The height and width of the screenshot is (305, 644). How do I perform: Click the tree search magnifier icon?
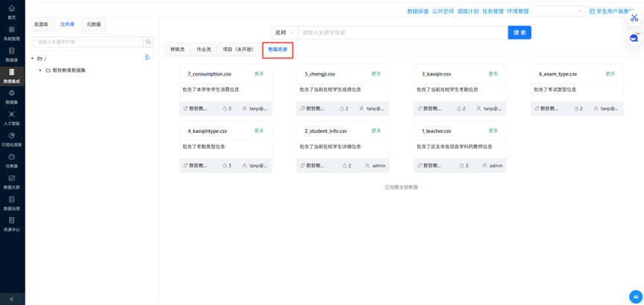pos(148,42)
